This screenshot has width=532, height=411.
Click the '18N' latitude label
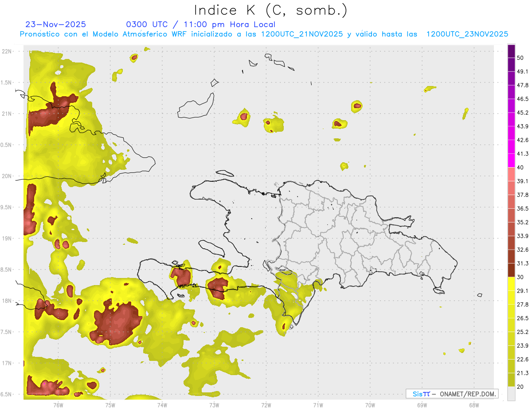click(x=7, y=301)
